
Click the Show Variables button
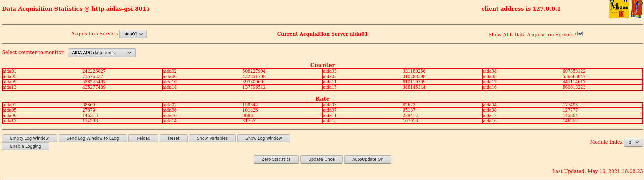pos(212,138)
